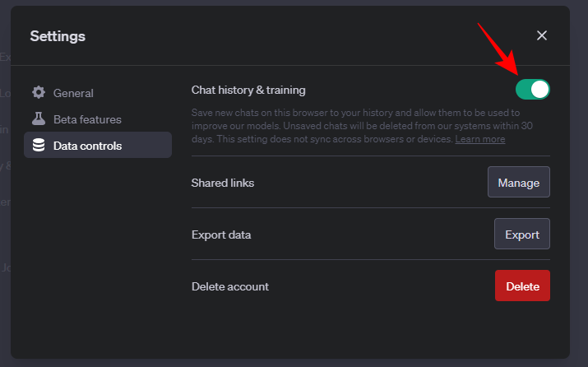Viewport: 588px width, 367px height.
Task: Click the Shared links row label
Action: click(x=223, y=183)
